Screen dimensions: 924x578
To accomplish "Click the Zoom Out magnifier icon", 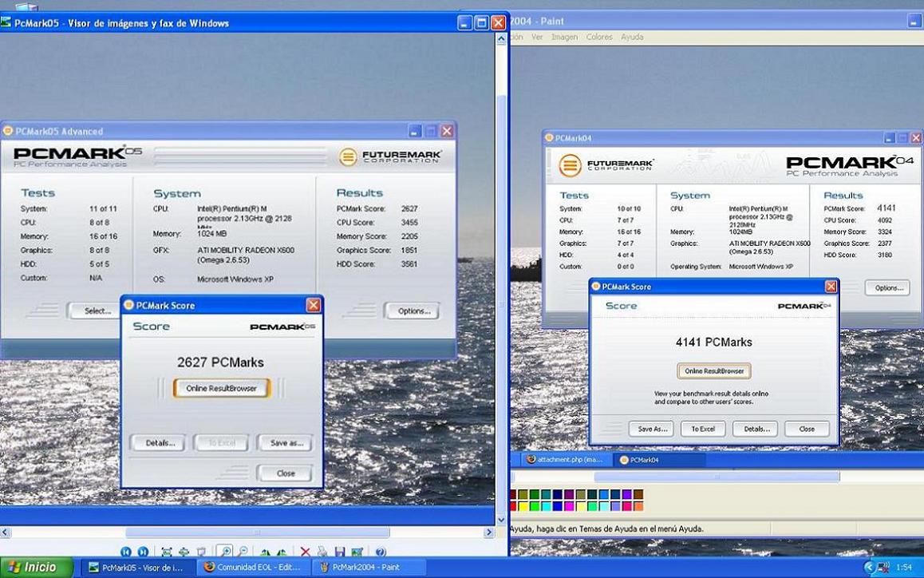I will click(x=243, y=552).
